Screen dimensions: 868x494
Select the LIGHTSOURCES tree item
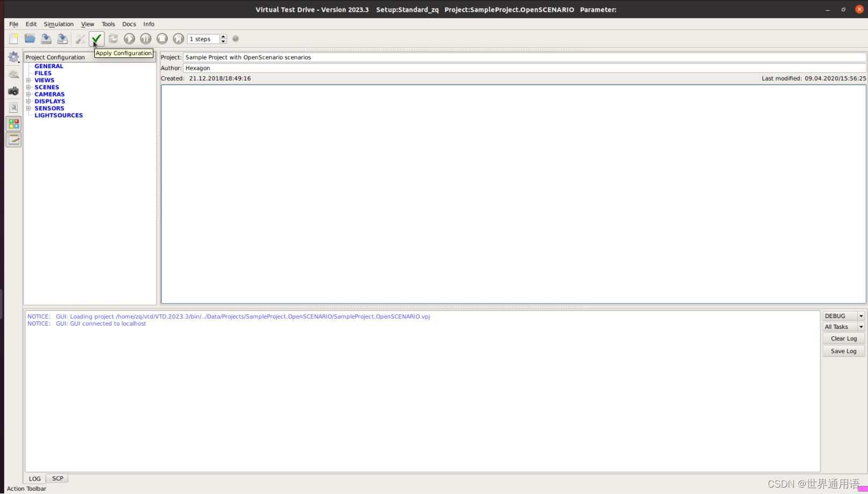[58, 115]
